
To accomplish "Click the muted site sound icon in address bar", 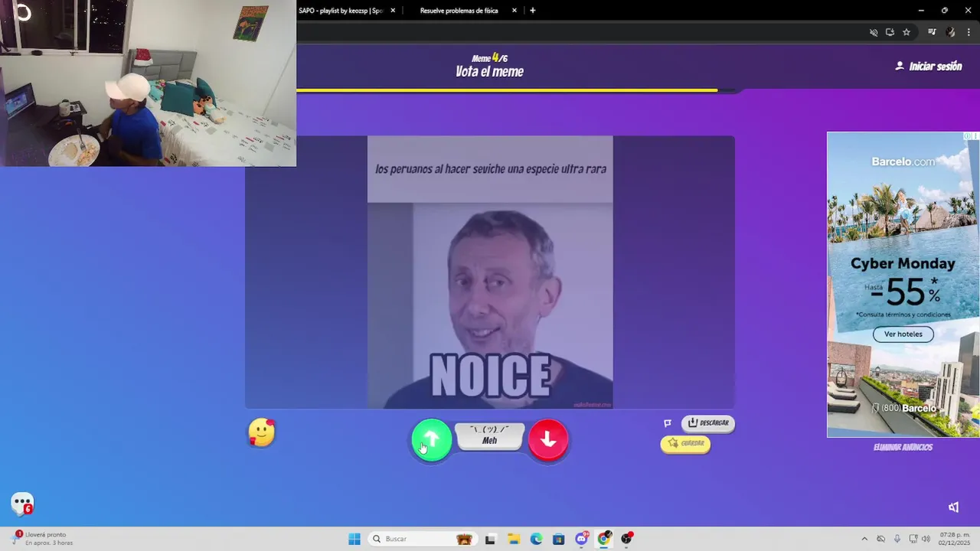I will (x=874, y=32).
